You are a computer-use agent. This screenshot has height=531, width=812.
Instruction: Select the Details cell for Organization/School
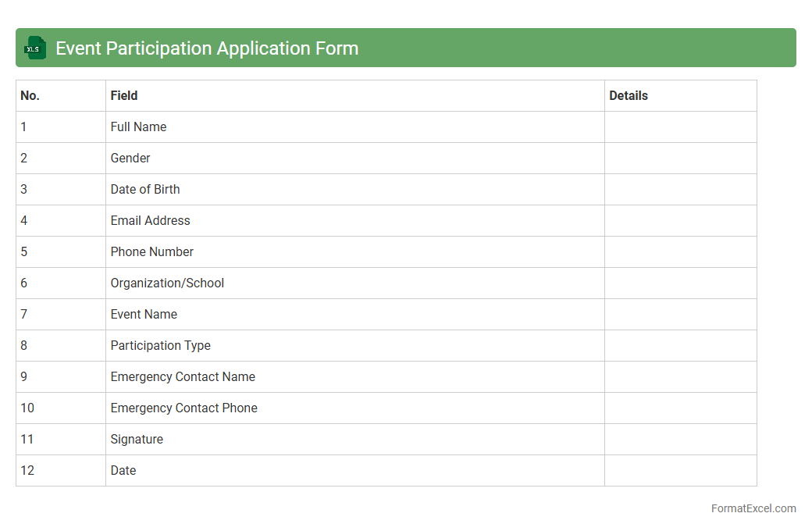[680, 283]
